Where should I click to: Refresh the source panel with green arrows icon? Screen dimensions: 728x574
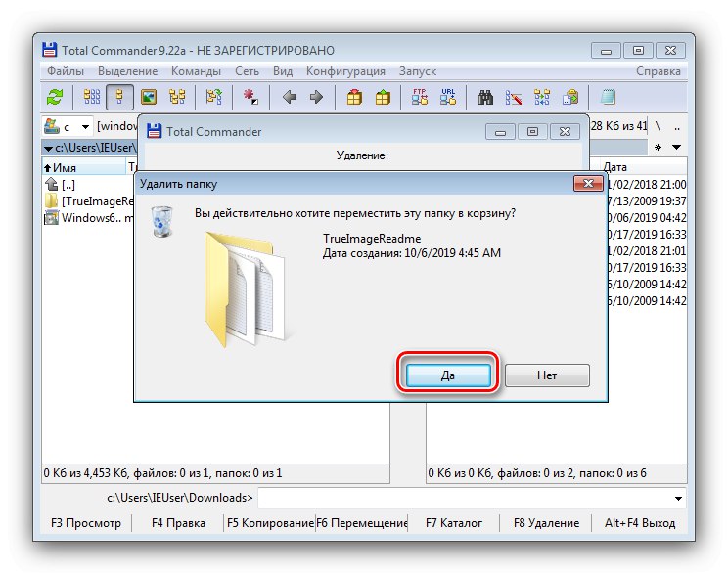pos(55,97)
